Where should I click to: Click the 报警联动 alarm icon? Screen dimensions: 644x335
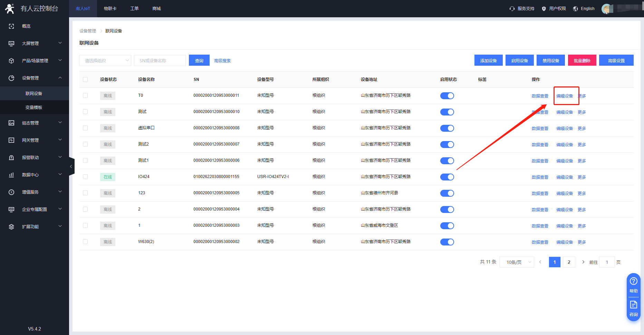click(x=11, y=158)
